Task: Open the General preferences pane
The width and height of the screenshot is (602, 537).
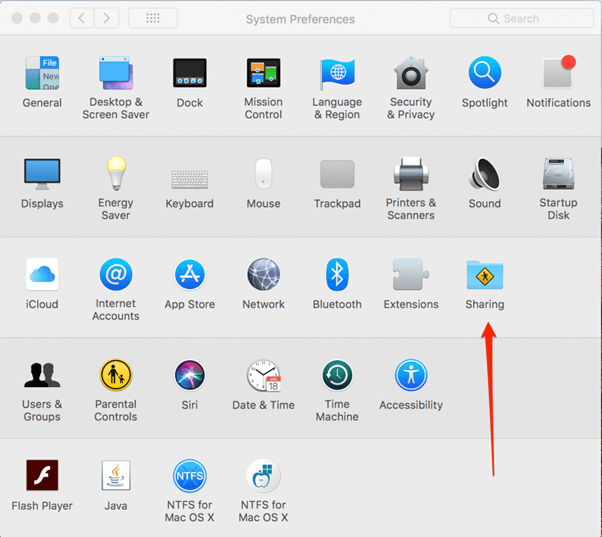Action: (42, 73)
